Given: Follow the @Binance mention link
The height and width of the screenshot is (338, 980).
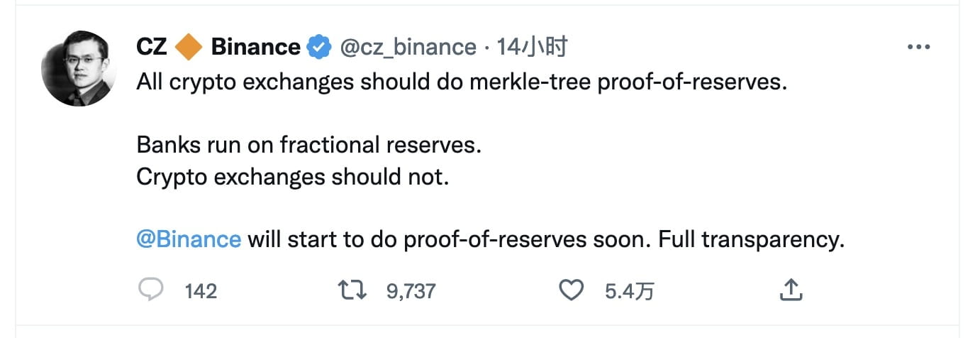Looking at the screenshot, I should click(189, 239).
